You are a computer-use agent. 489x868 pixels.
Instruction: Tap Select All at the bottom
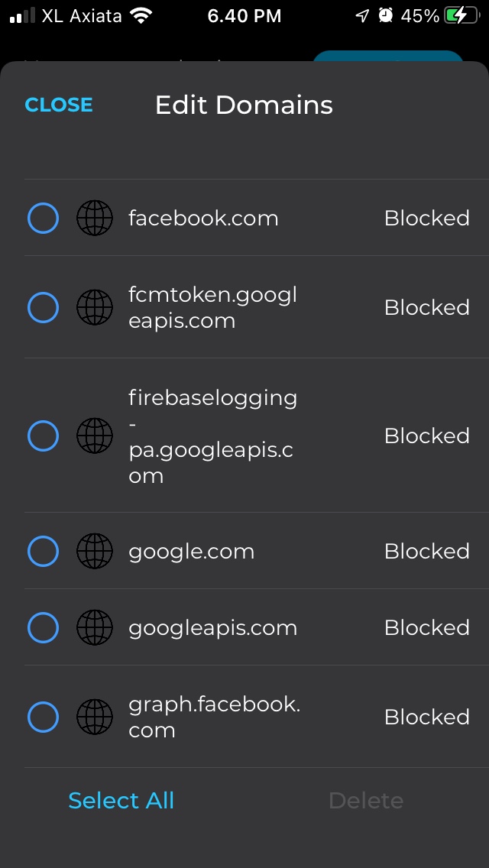[x=121, y=800]
